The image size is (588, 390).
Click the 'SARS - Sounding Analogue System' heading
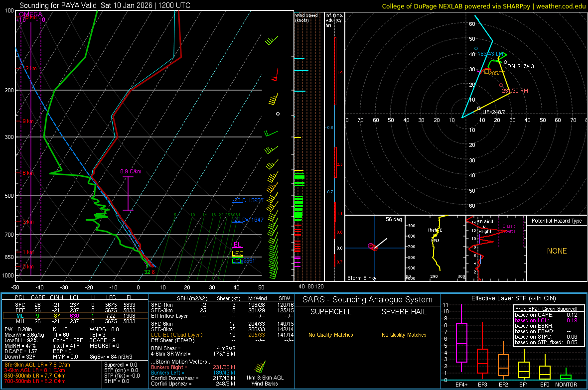pyautogui.click(x=367, y=300)
